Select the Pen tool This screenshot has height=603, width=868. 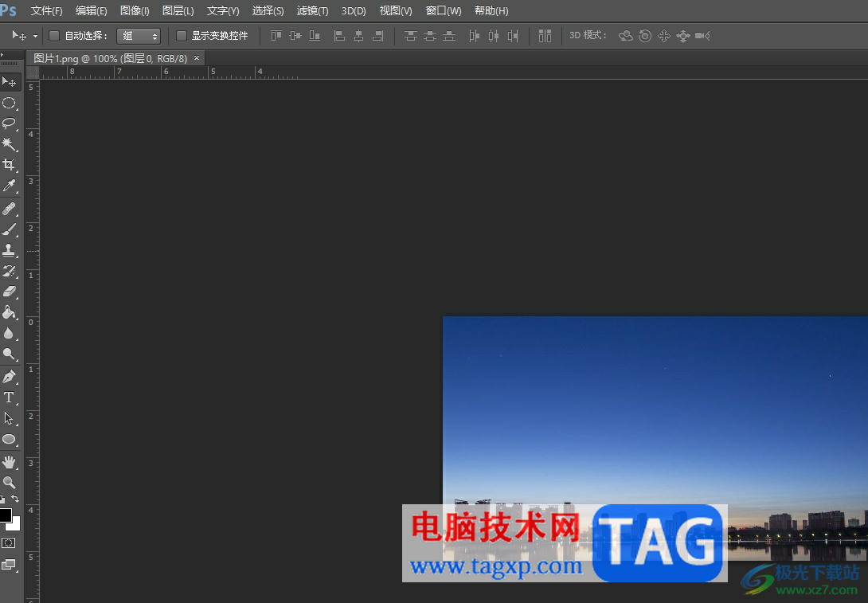coord(9,377)
